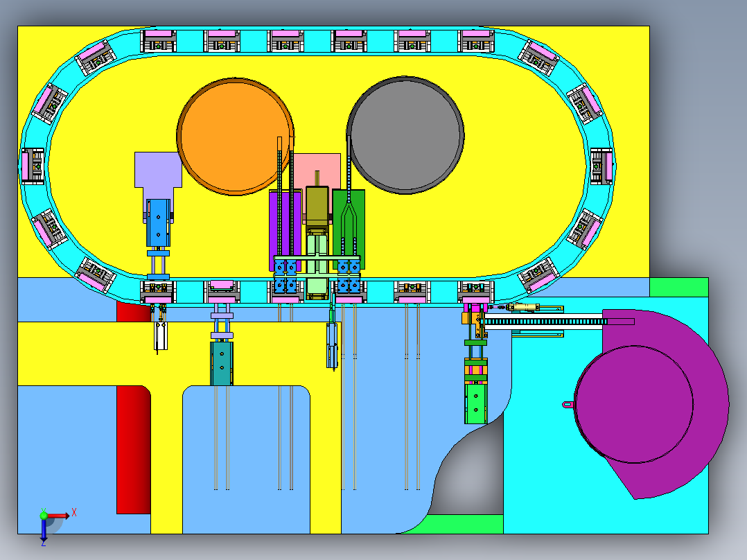
Task: Select the olive motor body in center
Action: point(317,206)
